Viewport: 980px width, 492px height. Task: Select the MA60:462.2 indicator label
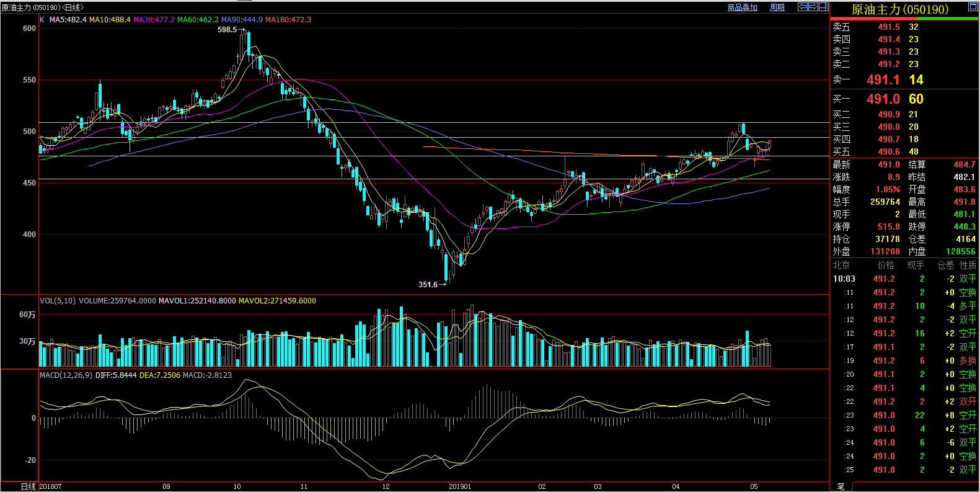click(x=198, y=20)
